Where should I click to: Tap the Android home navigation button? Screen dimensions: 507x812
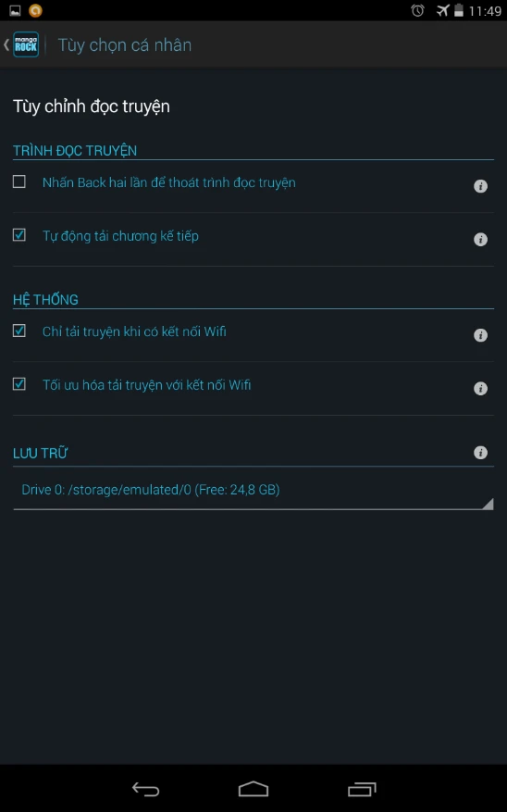tap(253, 789)
